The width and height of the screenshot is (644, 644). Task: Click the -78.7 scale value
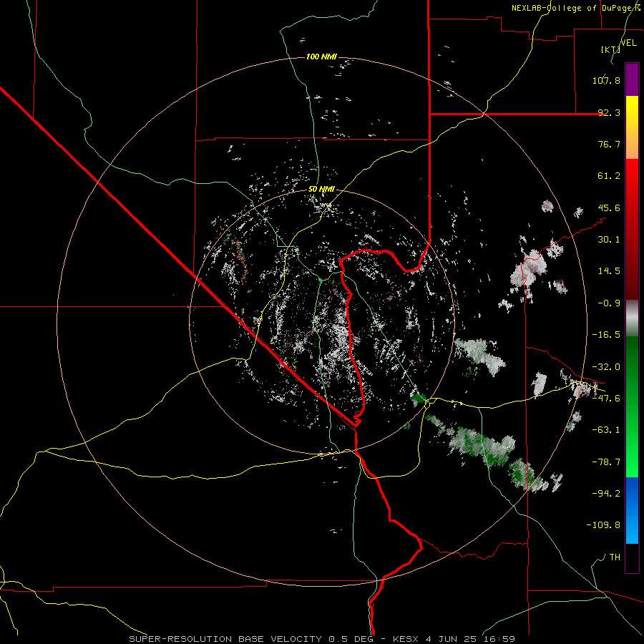606,462
